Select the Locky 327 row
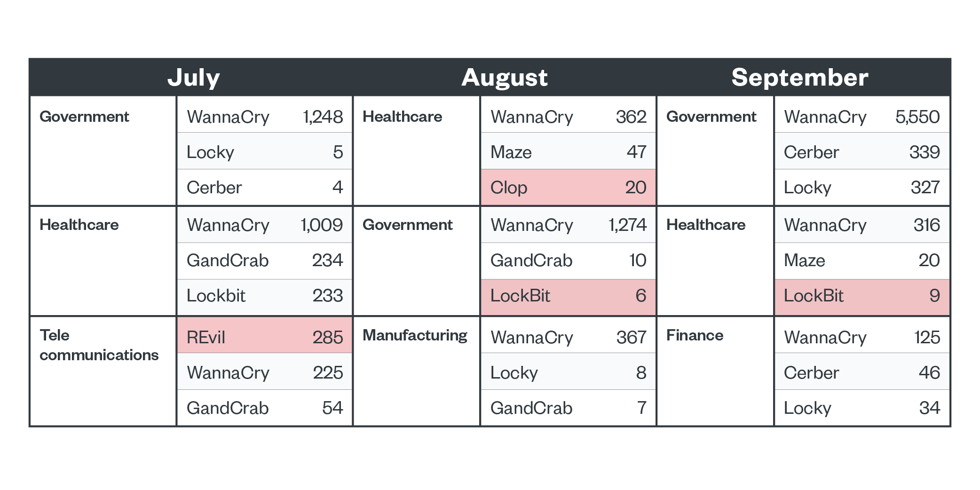 coord(861,188)
